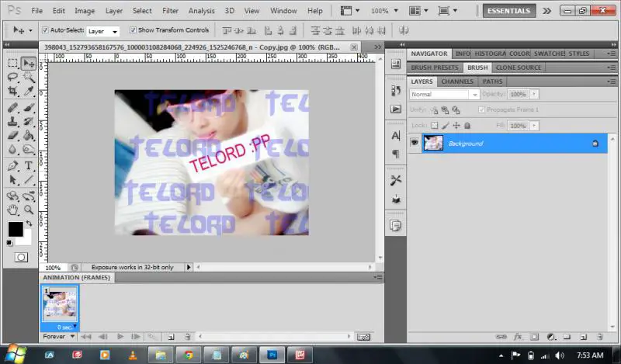The height and width of the screenshot is (364, 621).
Task: Toggle Quick Mask mode
Action: 21,258
